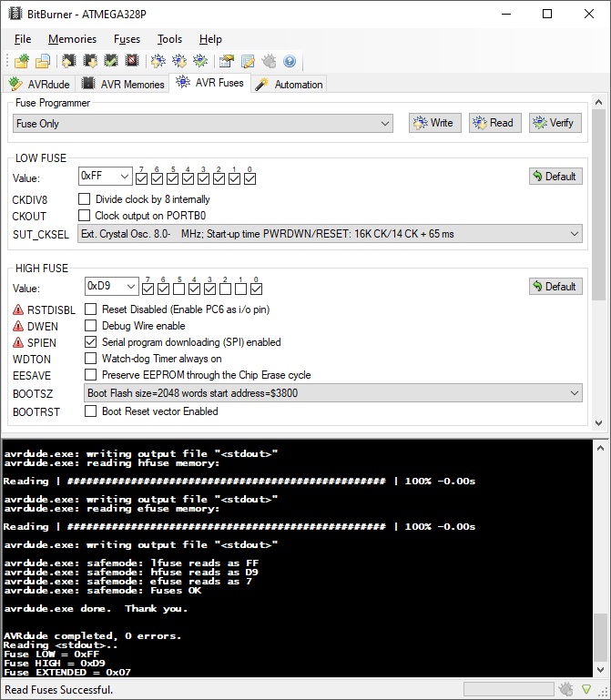Toggle low fuse bit 0 checkbox
Image resolution: width=611 pixels, height=700 pixels.
click(x=250, y=179)
